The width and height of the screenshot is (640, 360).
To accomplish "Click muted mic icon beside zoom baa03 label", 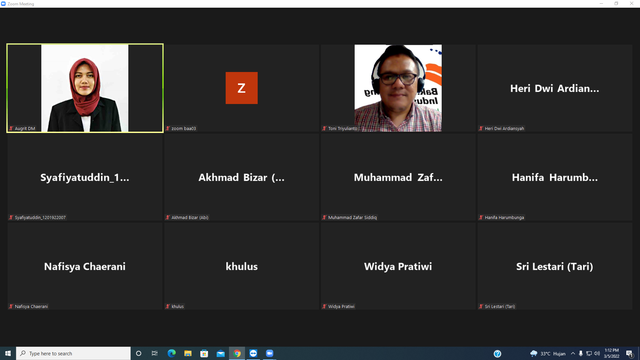I will click(x=168, y=128).
